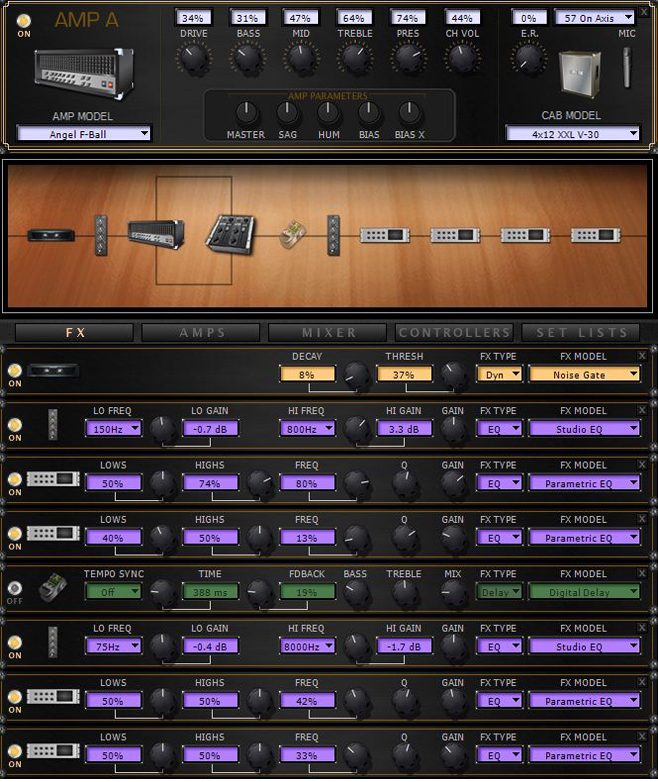The height and width of the screenshot is (782, 658).
Task: Click the THRESH 37% value field
Action: pyautogui.click(x=404, y=375)
